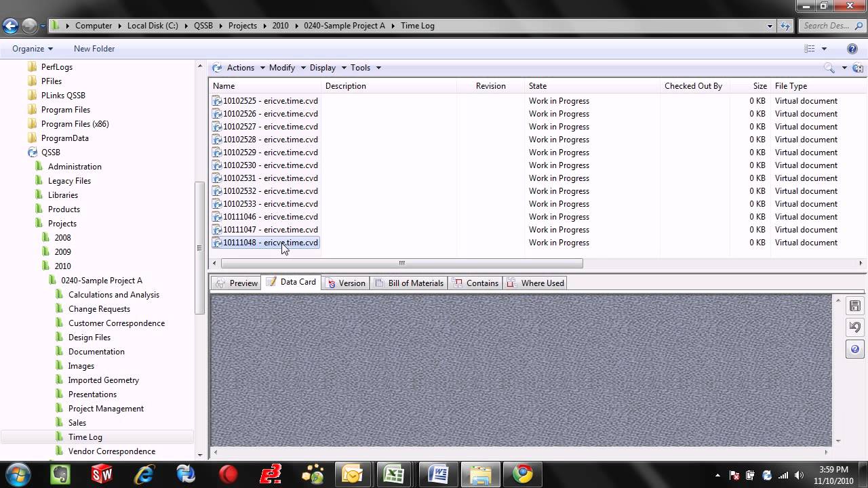Select the Administration folder in tree
The width and height of the screenshot is (868, 488).
(x=75, y=167)
